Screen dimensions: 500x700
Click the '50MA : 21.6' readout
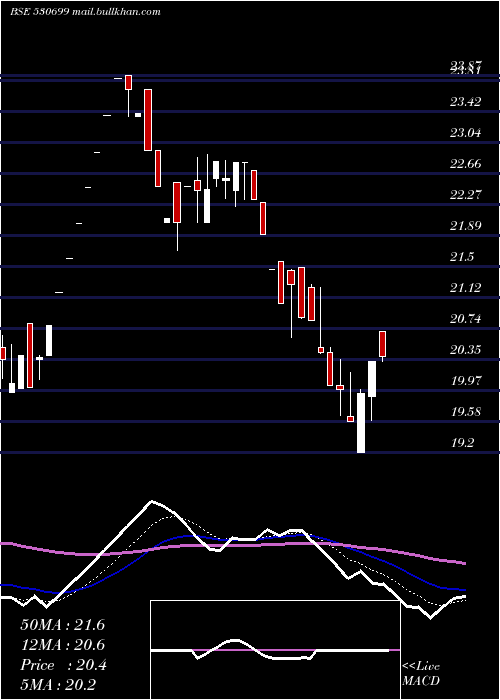coord(62,624)
